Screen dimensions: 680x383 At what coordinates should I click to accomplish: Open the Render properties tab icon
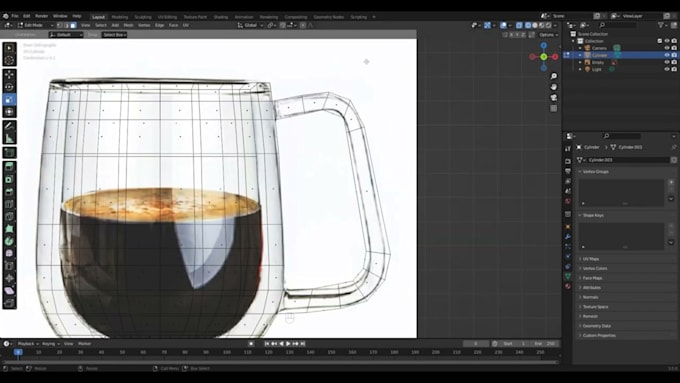tap(568, 161)
